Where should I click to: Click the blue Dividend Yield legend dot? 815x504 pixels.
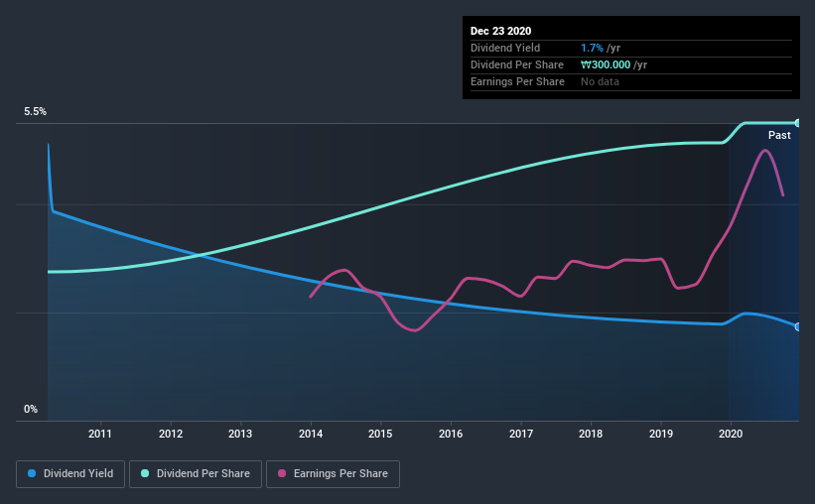click(x=32, y=473)
